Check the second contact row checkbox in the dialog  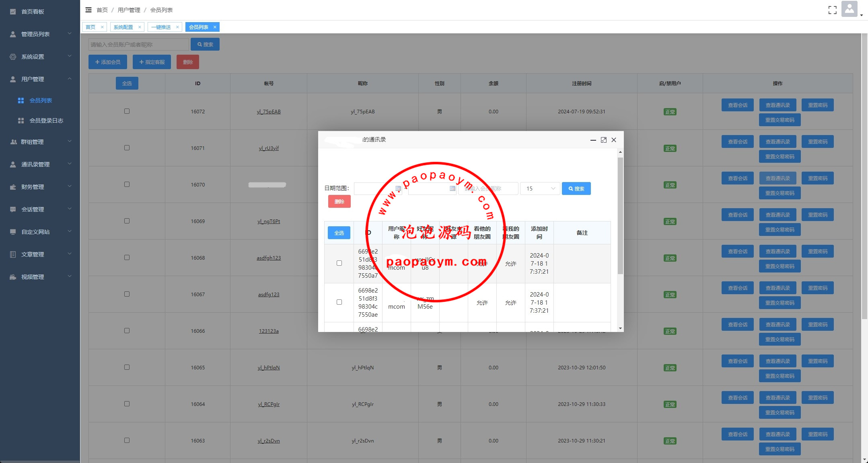tap(339, 302)
